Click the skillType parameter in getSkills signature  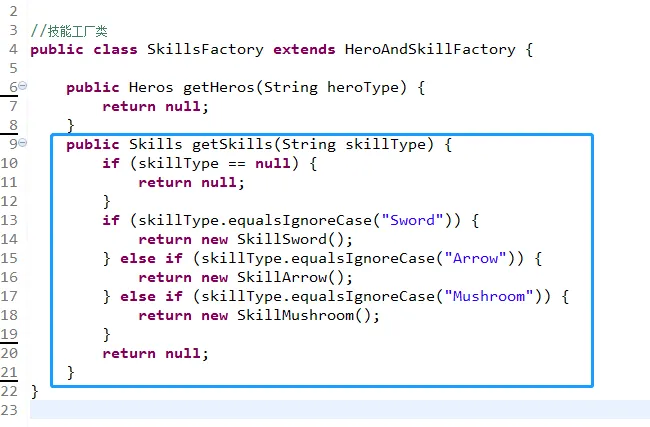coord(385,144)
